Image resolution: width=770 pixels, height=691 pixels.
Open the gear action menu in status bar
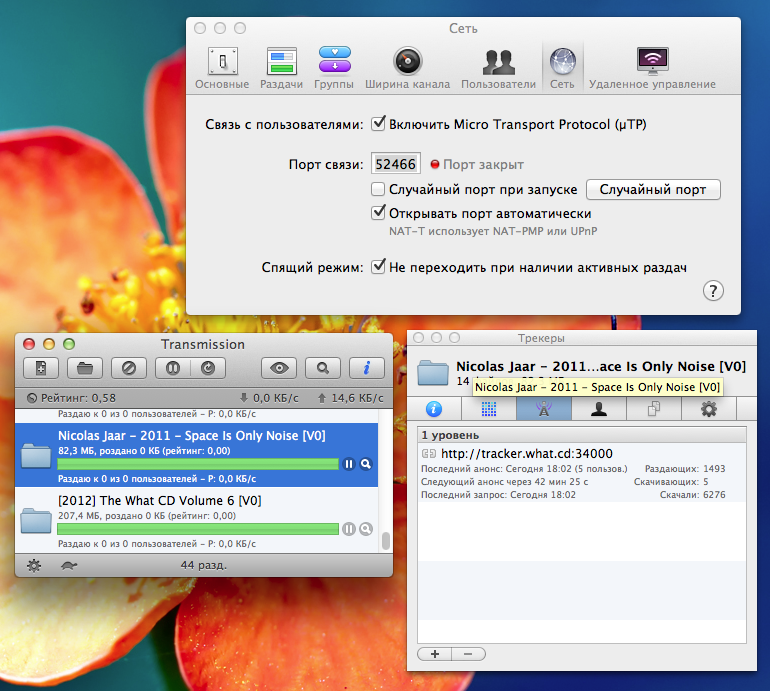[34, 565]
